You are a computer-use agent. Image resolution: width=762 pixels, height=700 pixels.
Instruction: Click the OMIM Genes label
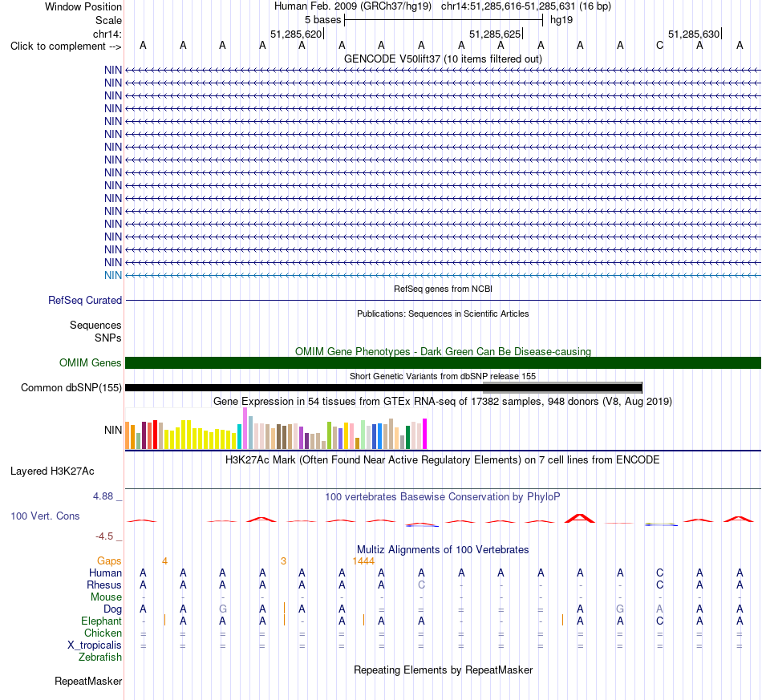pyautogui.click(x=91, y=363)
